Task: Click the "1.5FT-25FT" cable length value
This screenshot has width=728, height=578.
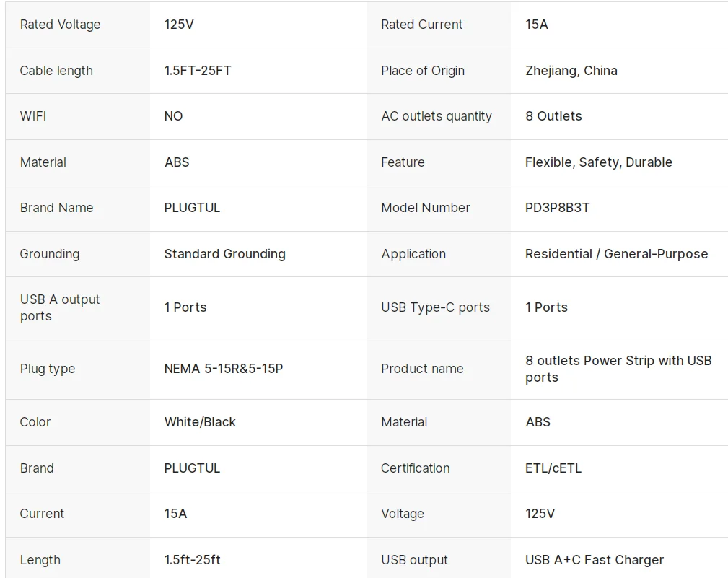Action: tap(198, 71)
